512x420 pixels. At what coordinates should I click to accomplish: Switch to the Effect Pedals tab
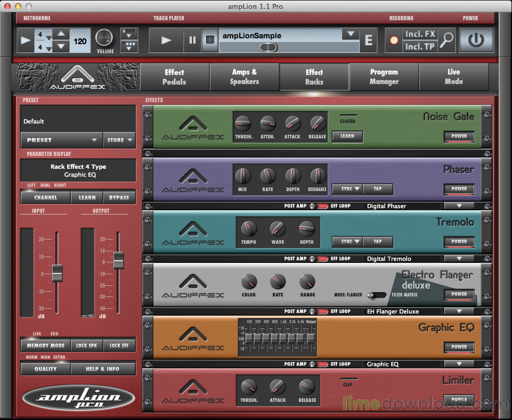point(174,77)
